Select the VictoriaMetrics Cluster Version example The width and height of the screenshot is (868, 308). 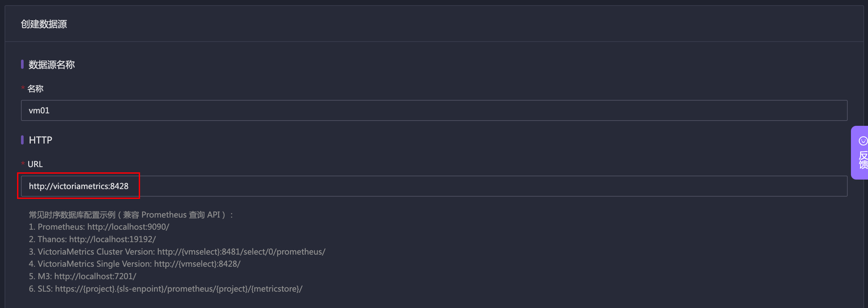(177, 252)
